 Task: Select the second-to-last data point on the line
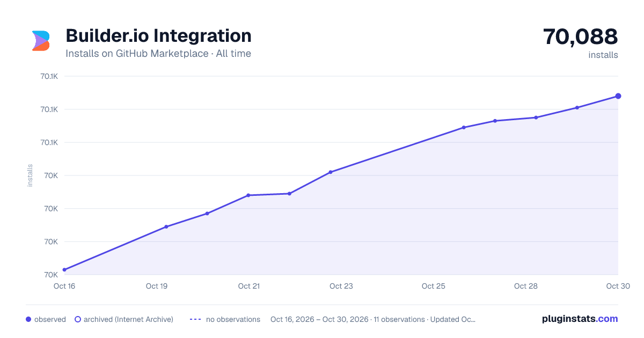coord(577,108)
